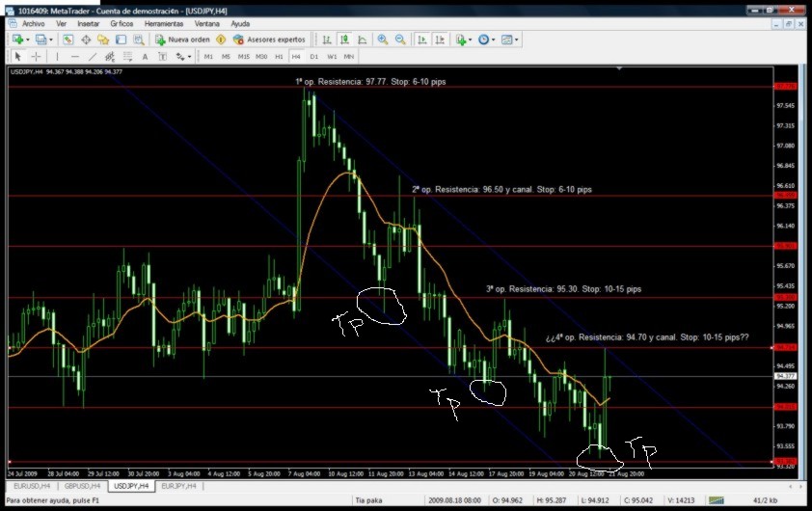Image resolution: width=812 pixels, height=511 pixels.
Task: Select the text label A tool
Action: (x=145, y=57)
